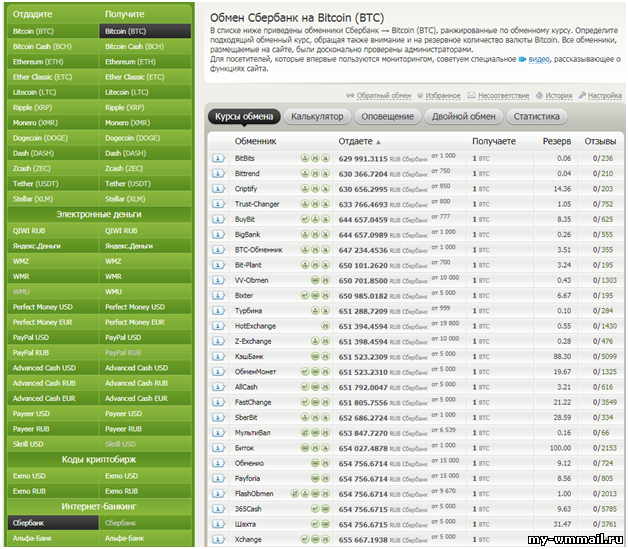Click info icon for Payforia
Viewport: 628px width, 549px height.
218,478
